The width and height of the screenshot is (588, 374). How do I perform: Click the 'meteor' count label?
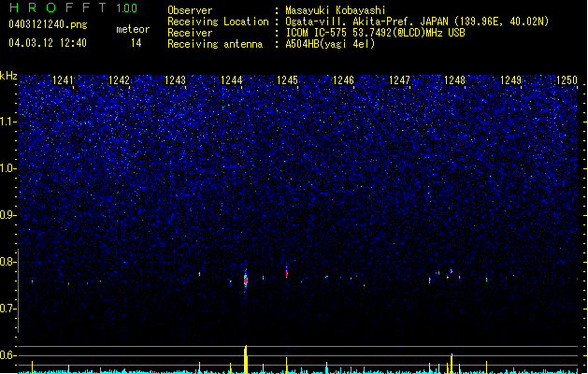[133, 29]
